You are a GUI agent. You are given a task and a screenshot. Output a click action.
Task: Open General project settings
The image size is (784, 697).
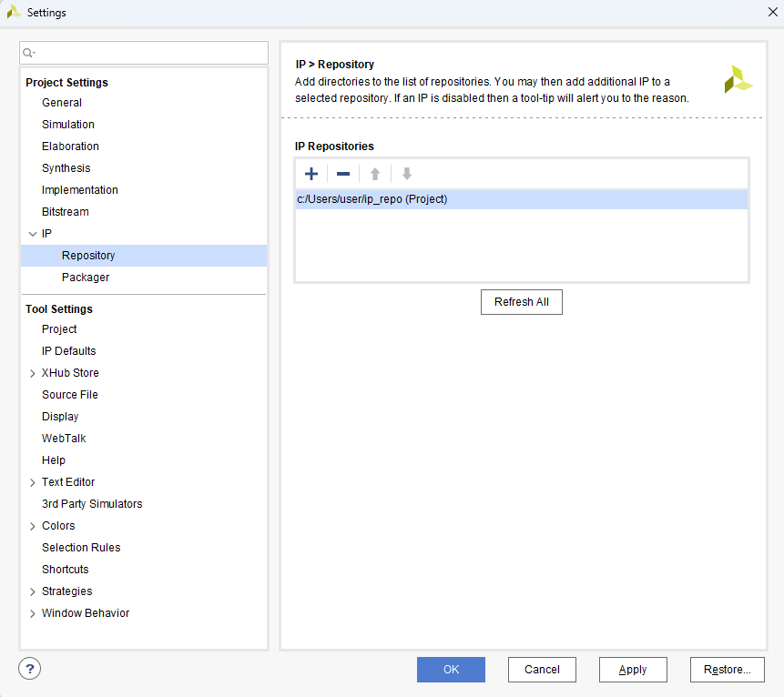[62, 103]
